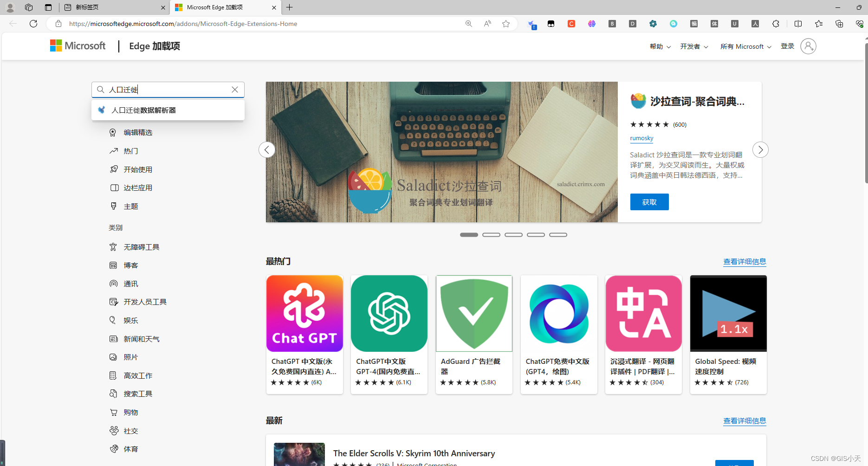Expand the 开发者 dropdown menu
The image size is (868, 466).
point(694,46)
